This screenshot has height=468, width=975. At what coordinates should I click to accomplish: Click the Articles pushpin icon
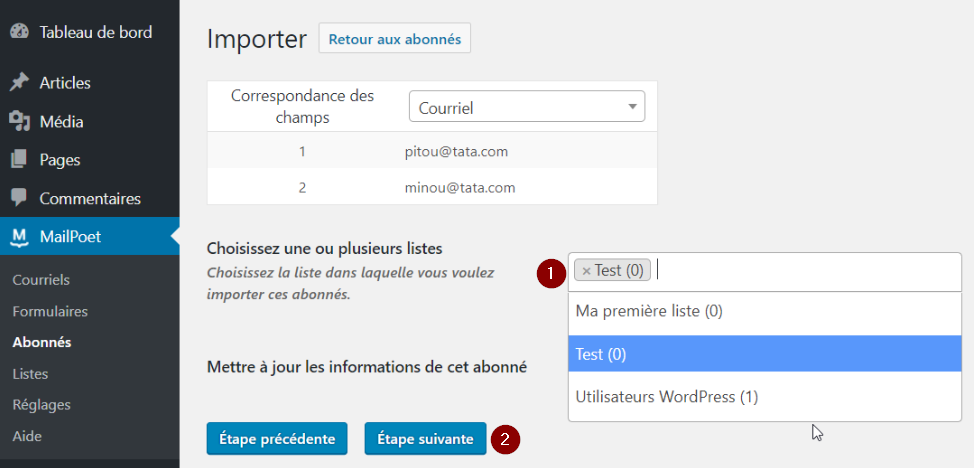pyautogui.click(x=19, y=83)
